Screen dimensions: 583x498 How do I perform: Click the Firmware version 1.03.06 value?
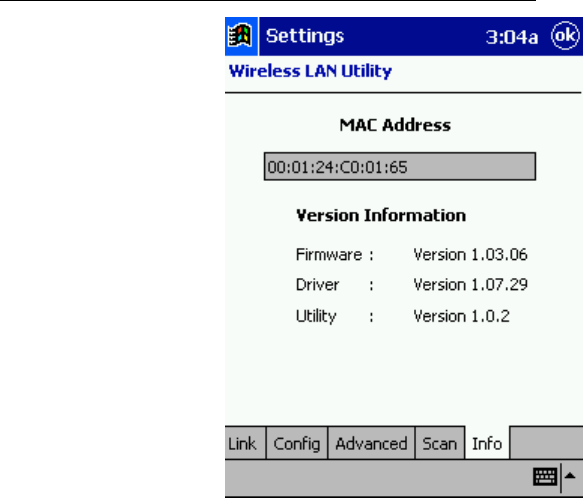pyautogui.click(x=470, y=255)
